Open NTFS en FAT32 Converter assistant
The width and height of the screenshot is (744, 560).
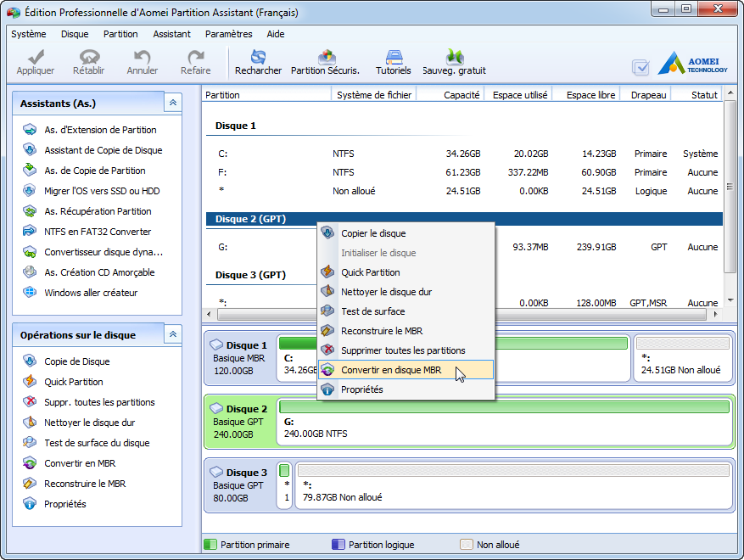[98, 232]
